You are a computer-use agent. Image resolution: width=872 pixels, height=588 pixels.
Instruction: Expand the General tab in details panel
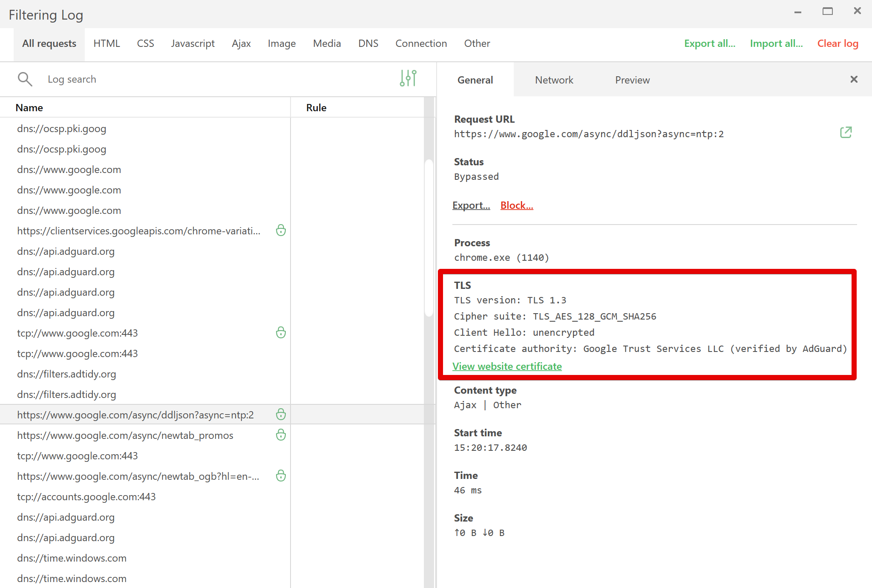tap(475, 79)
